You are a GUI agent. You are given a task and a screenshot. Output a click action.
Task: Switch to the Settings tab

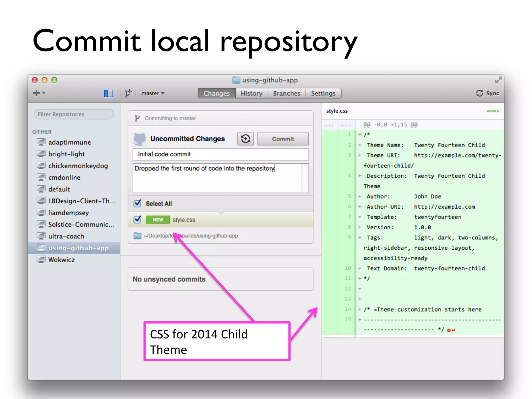(323, 93)
